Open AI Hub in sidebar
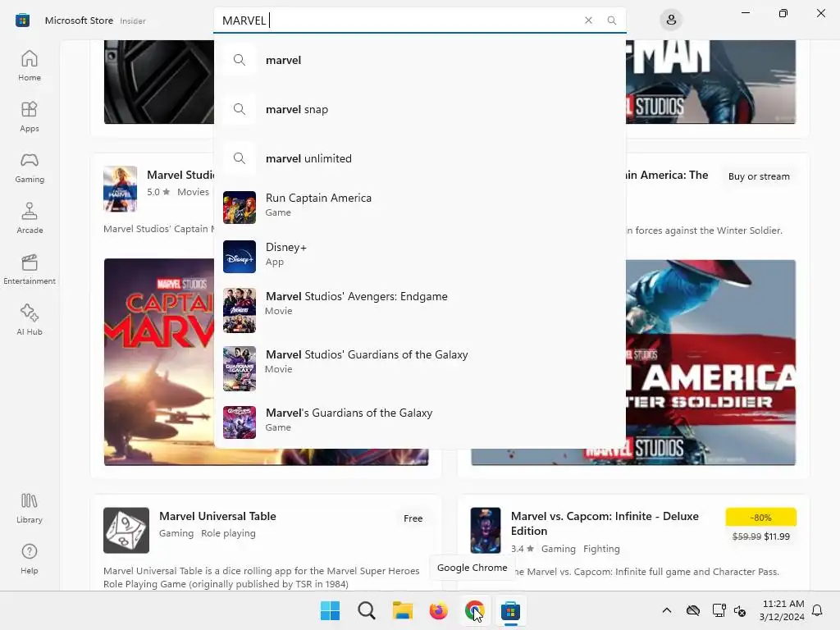This screenshot has height=630, width=840. pyautogui.click(x=30, y=320)
